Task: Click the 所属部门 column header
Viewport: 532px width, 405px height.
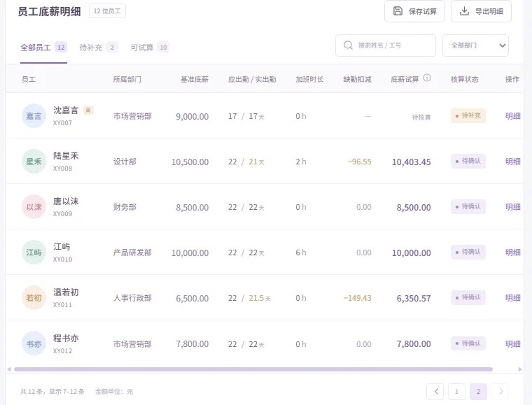Action: [x=127, y=79]
